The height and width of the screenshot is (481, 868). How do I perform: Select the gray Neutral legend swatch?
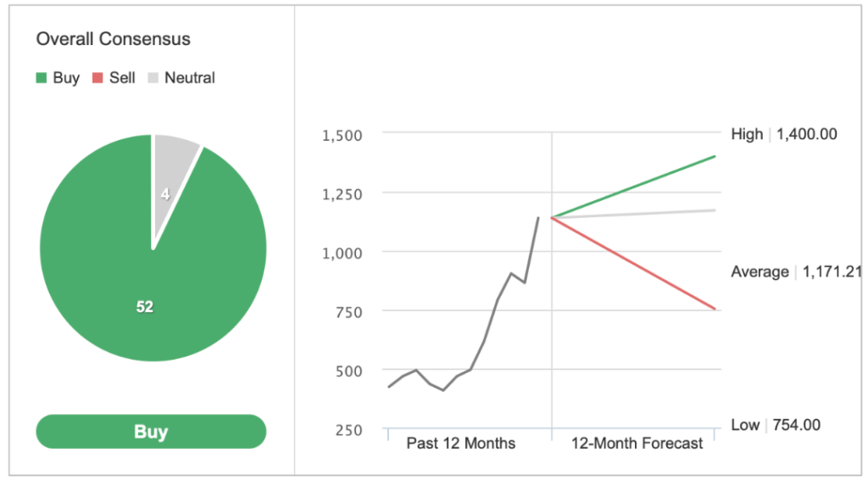pyautogui.click(x=153, y=78)
